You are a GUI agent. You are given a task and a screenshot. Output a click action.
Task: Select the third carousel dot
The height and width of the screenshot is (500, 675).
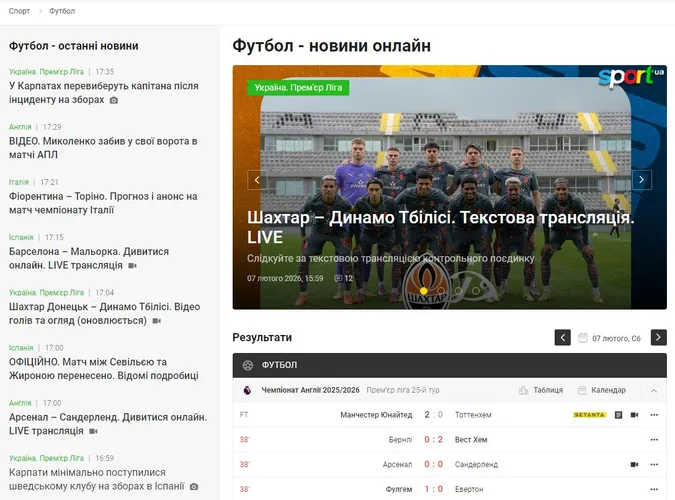click(x=458, y=291)
